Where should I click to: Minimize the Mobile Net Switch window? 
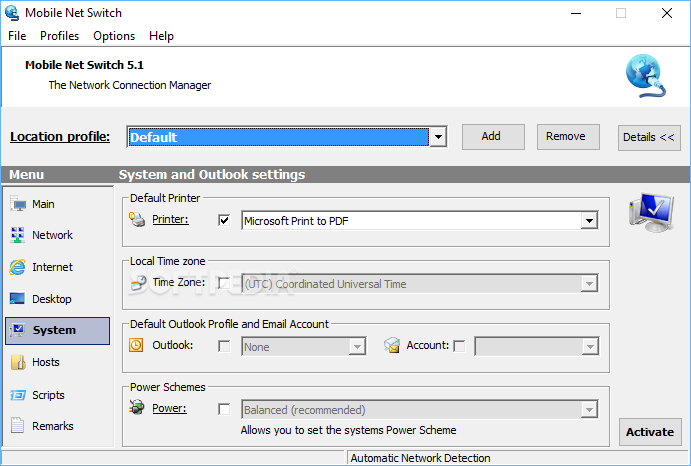[576, 13]
